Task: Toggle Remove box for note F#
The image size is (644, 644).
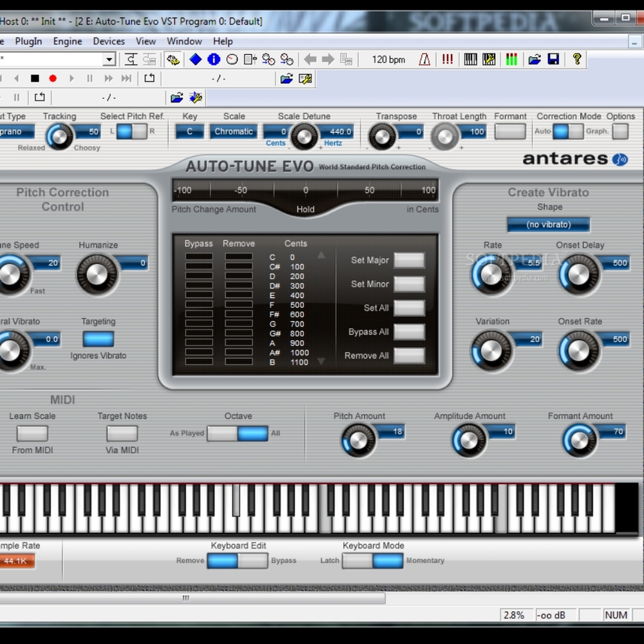Action: [x=239, y=314]
